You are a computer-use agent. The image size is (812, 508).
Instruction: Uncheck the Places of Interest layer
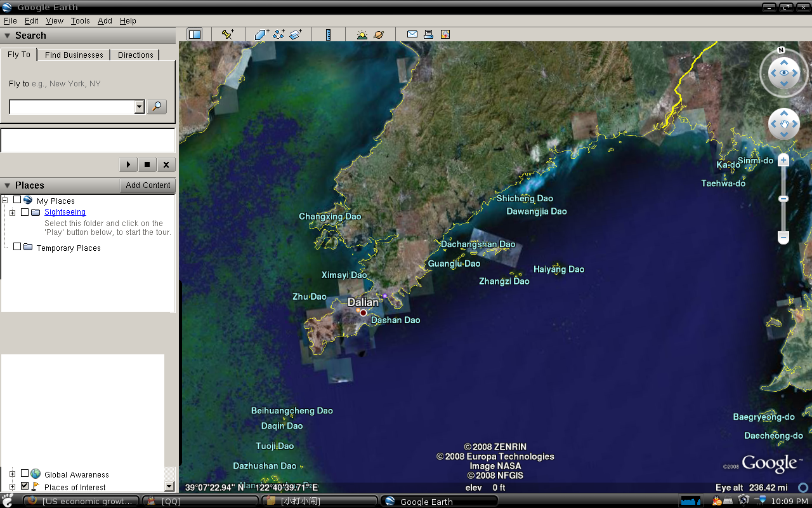point(25,486)
